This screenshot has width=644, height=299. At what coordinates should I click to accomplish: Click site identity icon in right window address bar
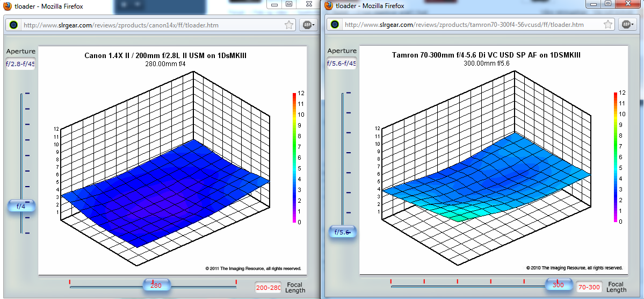pos(335,25)
